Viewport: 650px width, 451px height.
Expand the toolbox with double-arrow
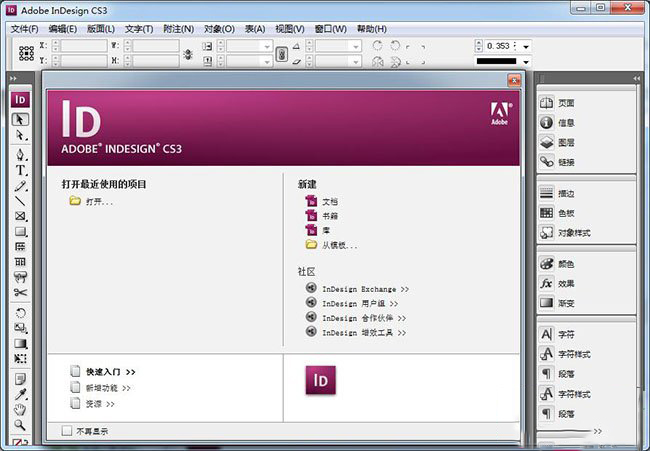click(13, 78)
